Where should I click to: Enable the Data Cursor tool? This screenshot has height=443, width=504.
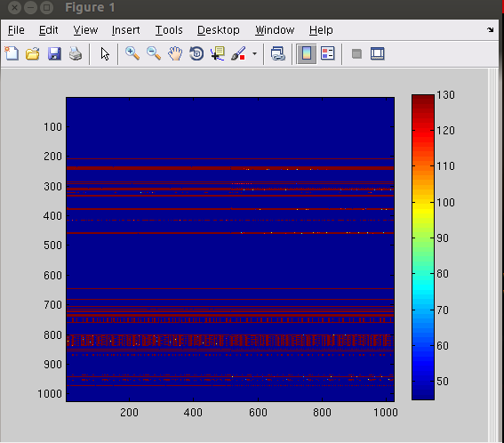pyautogui.click(x=218, y=53)
